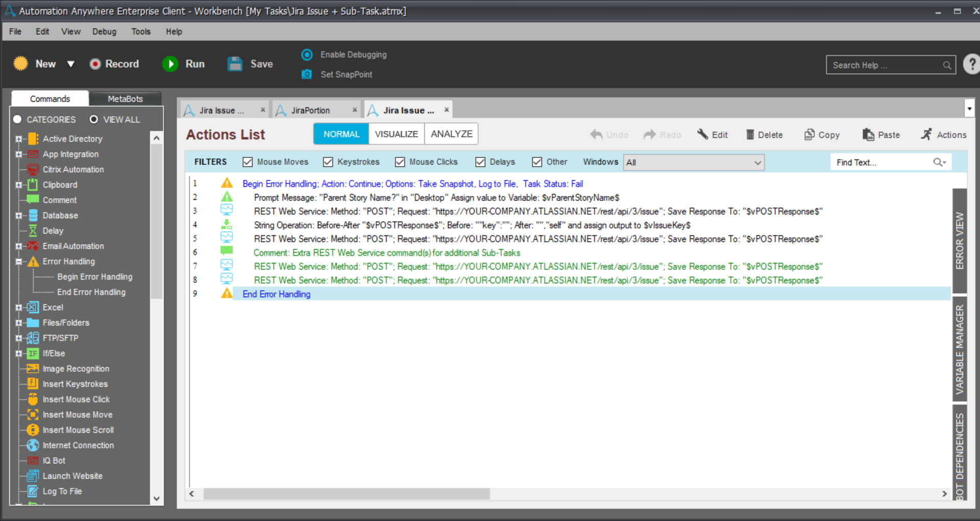Start recording with the Record button
Screen dimensions: 980x521
114,64
